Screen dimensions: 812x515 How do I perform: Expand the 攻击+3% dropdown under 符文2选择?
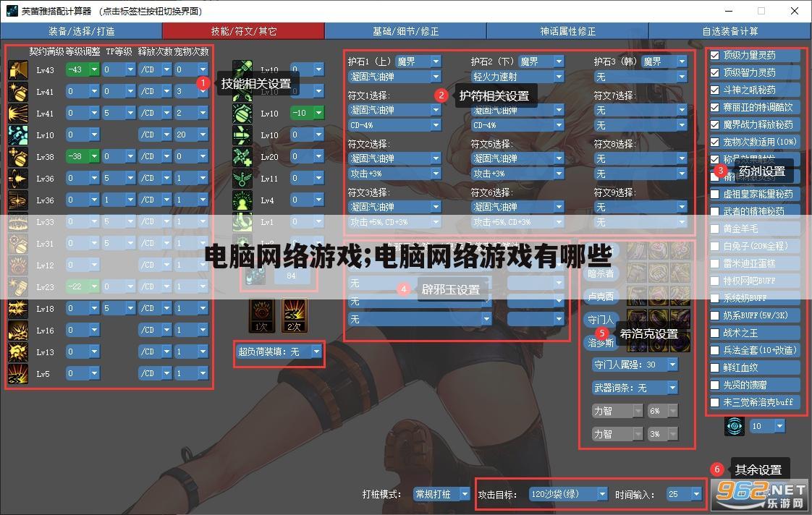(394, 174)
